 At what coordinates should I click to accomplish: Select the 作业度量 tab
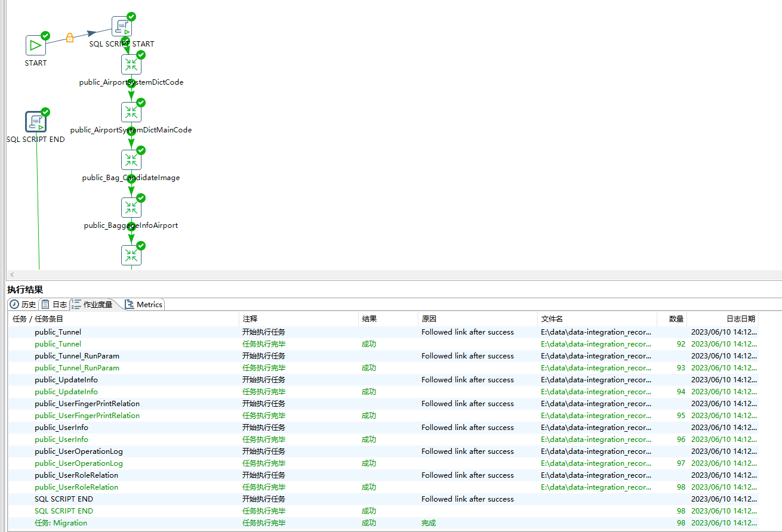93,304
